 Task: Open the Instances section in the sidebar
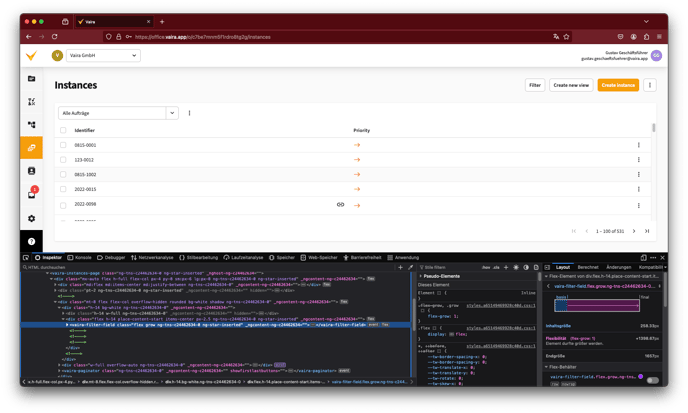click(31, 148)
